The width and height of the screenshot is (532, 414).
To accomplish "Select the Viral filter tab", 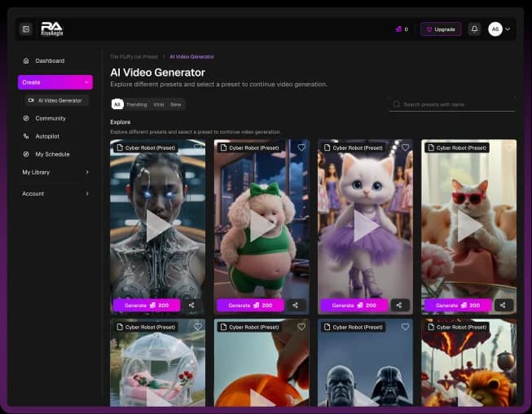I will point(158,104).
